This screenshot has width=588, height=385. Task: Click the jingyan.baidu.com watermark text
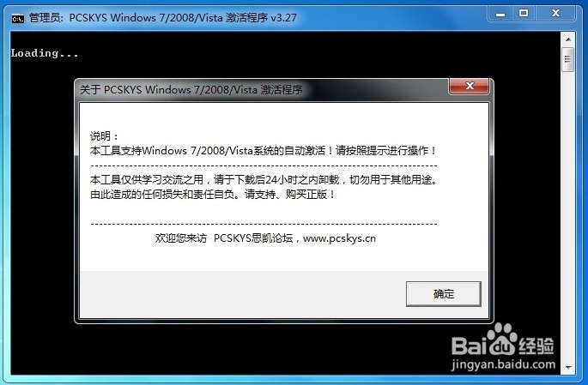[x=503, y=364]
